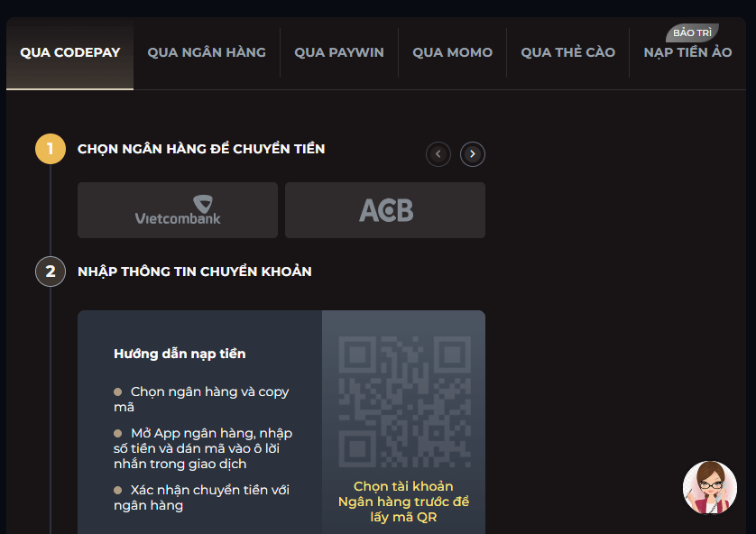Click the step 1 yellow circle

pos(51,149)
